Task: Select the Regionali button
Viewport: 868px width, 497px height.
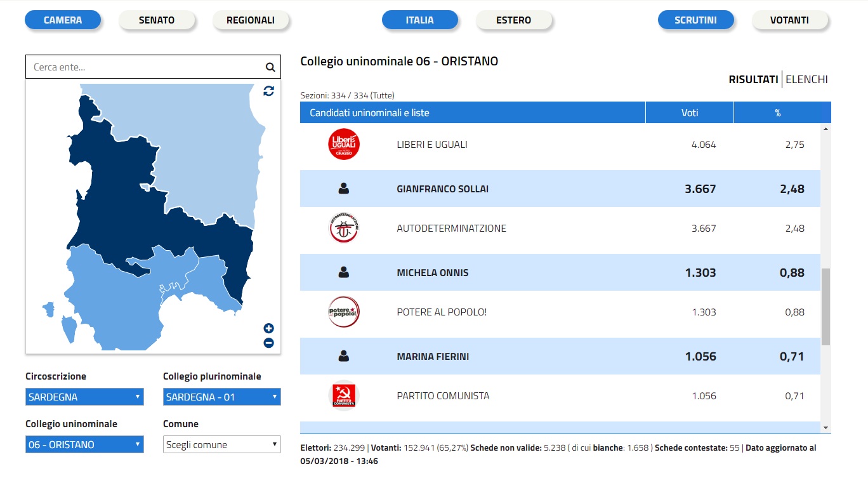Action: click(x=251, y=20)
